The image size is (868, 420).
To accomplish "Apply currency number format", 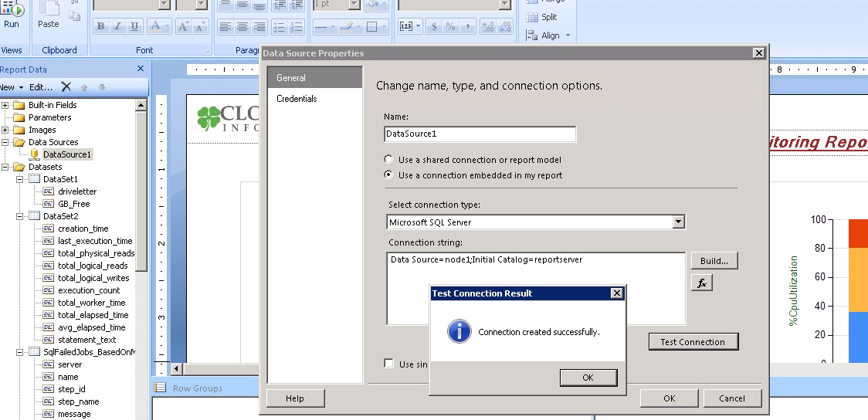I will tap(434, 26).
